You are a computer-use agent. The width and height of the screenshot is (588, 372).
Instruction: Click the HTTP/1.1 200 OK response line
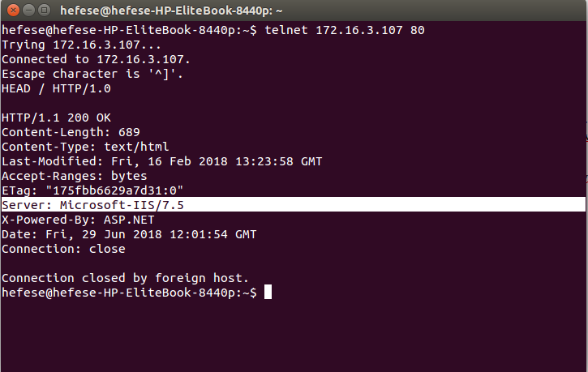56,118
